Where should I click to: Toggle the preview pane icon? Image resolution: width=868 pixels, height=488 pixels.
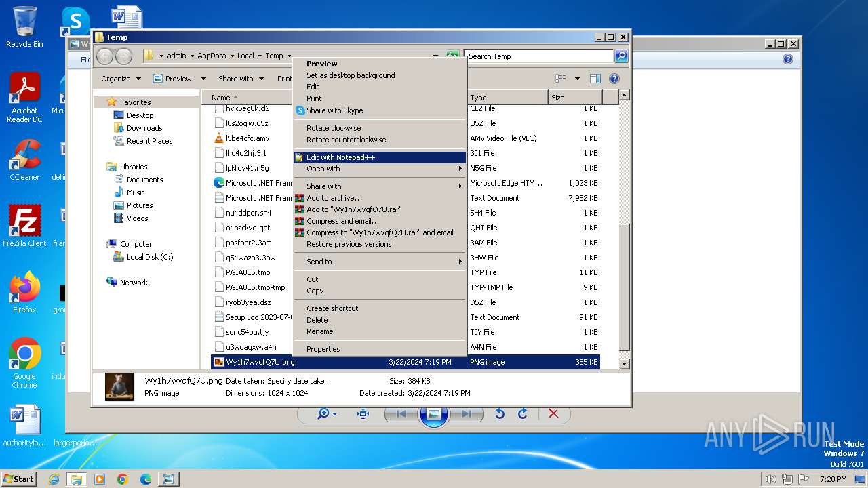[x=595, y=79]
